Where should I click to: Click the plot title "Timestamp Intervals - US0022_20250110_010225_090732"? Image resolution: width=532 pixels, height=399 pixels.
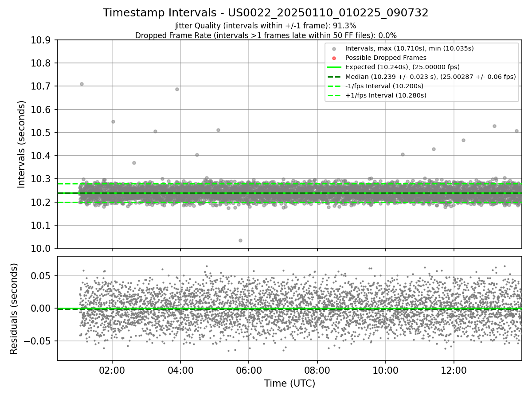(x=266, y=13)
